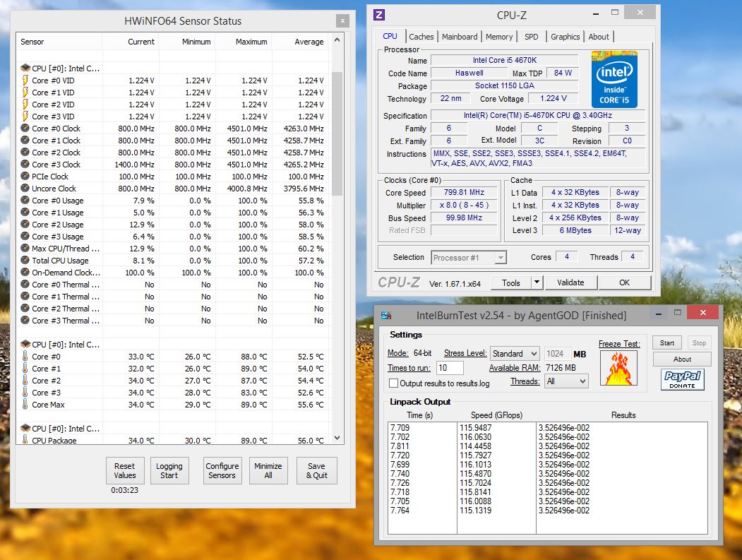Viewport: 742px width, 560px height.
Task: Click the PayPal Donate badge
Action: pyautogui.click(x=683, y=379)
